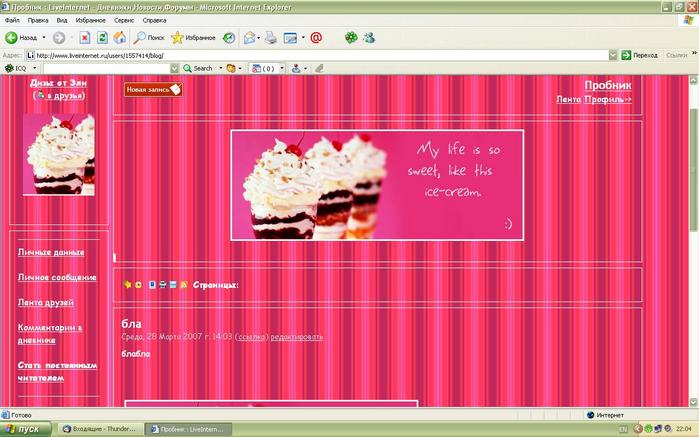The image size is (699, 437).
Task: Click Стать постоянным читателем link
Action: [x=57, y=371]
